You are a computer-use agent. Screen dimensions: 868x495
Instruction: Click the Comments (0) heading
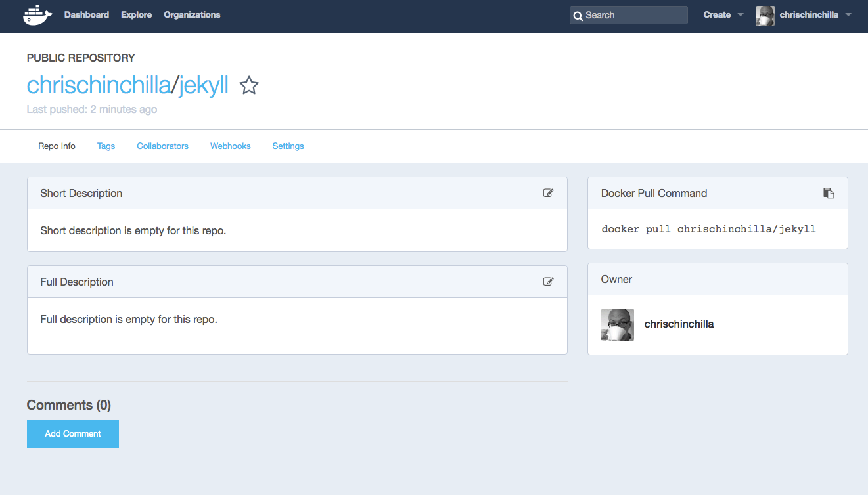point(69,405)
